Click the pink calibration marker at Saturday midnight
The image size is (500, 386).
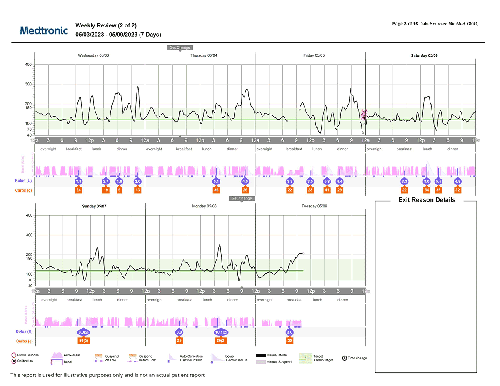tap(364, 114)
